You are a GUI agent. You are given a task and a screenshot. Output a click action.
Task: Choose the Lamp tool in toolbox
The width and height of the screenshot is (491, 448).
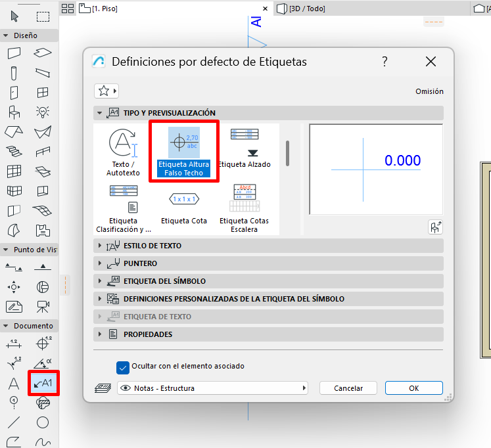click(43, 112)
